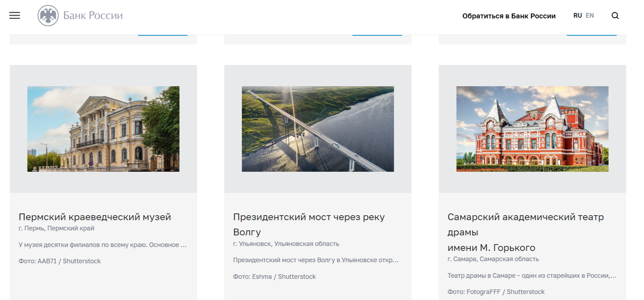Click the Bank of Russia eagle logo
644x300 pixels.
[48, 16]
